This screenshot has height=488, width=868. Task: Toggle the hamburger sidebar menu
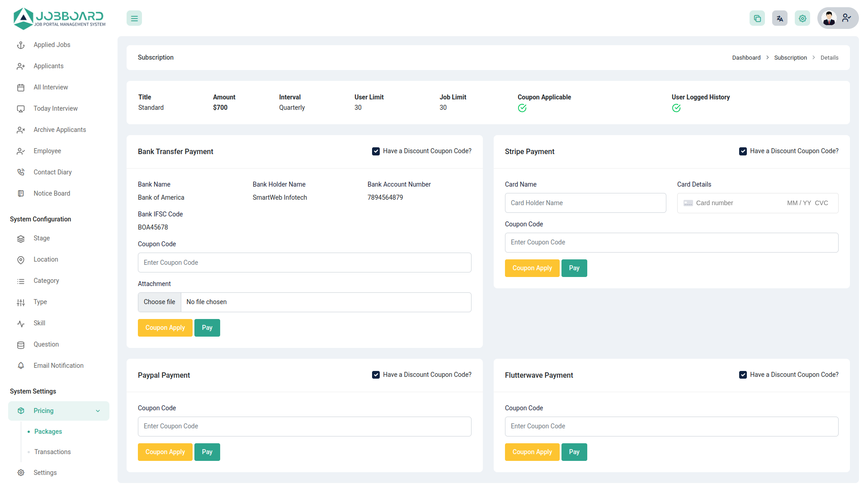pyautogui.click(x=134, y=18)
